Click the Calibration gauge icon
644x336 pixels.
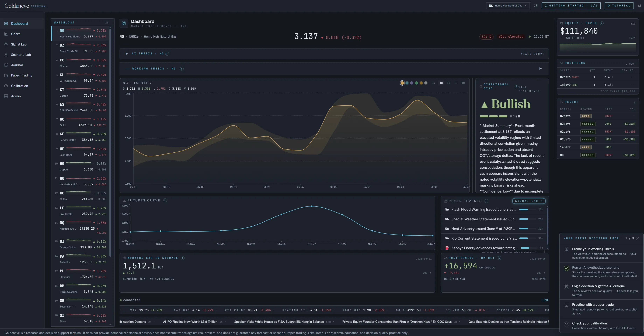click(x=6, y=86)
